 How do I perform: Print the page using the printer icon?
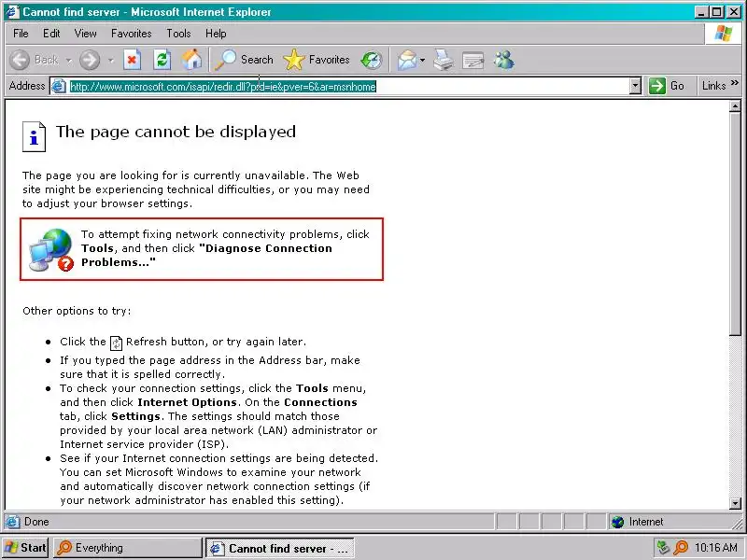pyautogui.click(x=444, y=61)
